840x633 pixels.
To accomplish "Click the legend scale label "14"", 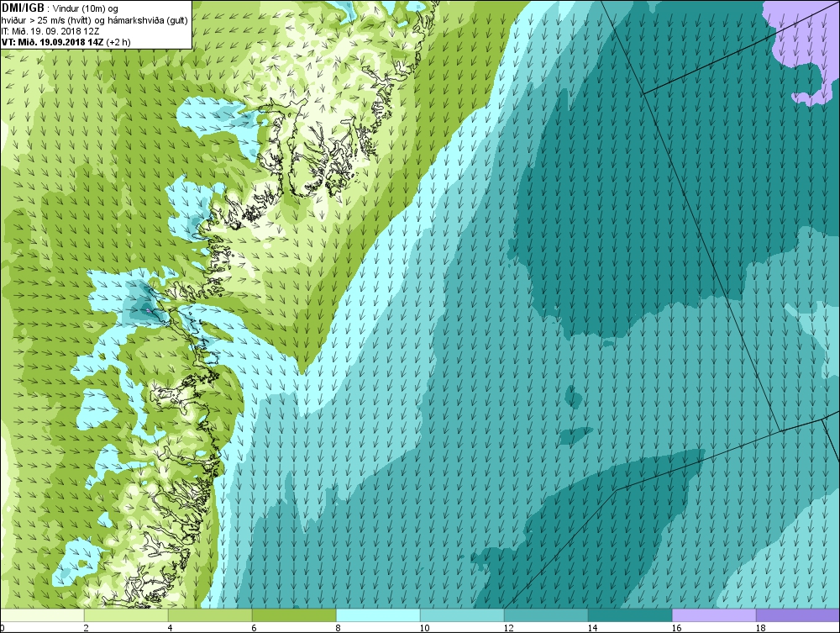I will (592, 628).
